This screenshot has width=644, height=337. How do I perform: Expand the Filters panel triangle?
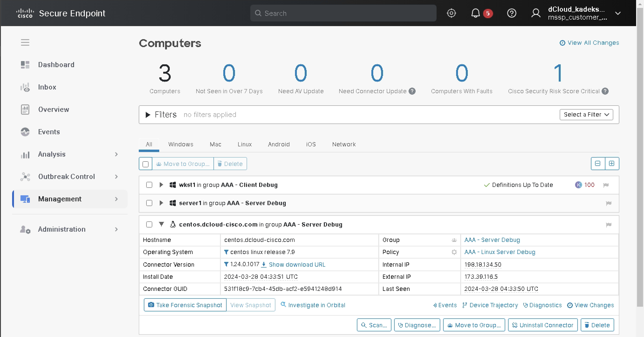(148, 115)
